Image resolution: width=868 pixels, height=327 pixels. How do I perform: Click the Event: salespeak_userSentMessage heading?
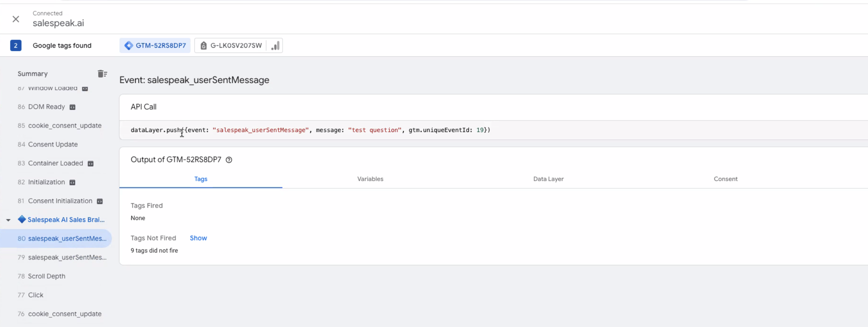194,80
